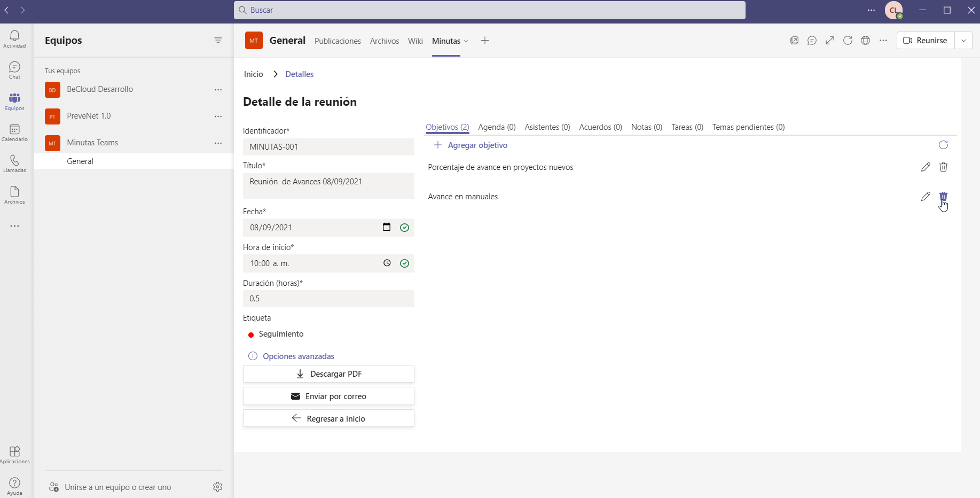The image size is (980, 498).
Task: Open the tab in website globe icon
Action: click(865, 41)
